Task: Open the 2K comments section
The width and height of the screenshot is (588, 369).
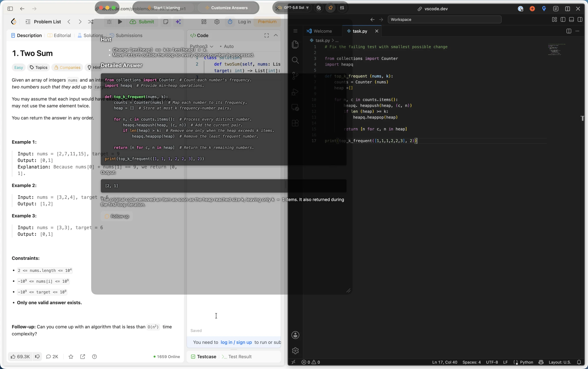Action: click(x=52, y=357)
